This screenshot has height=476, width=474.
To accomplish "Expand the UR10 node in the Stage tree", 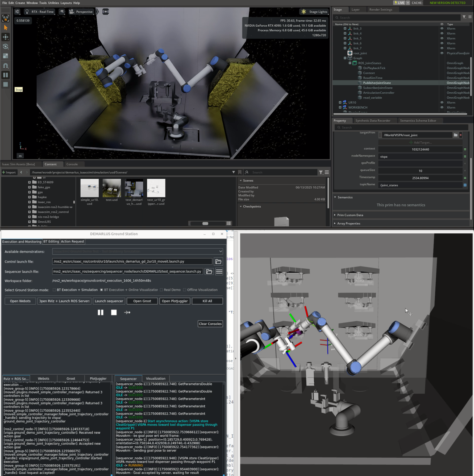I will [x=340, y=102].
